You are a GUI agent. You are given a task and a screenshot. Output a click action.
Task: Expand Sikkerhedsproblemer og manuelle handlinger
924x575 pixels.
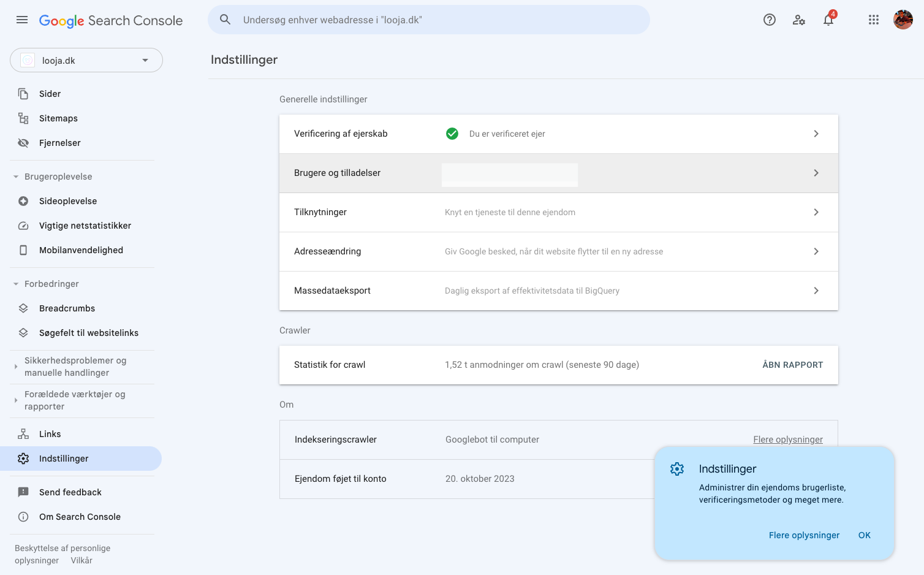point(16,367)
